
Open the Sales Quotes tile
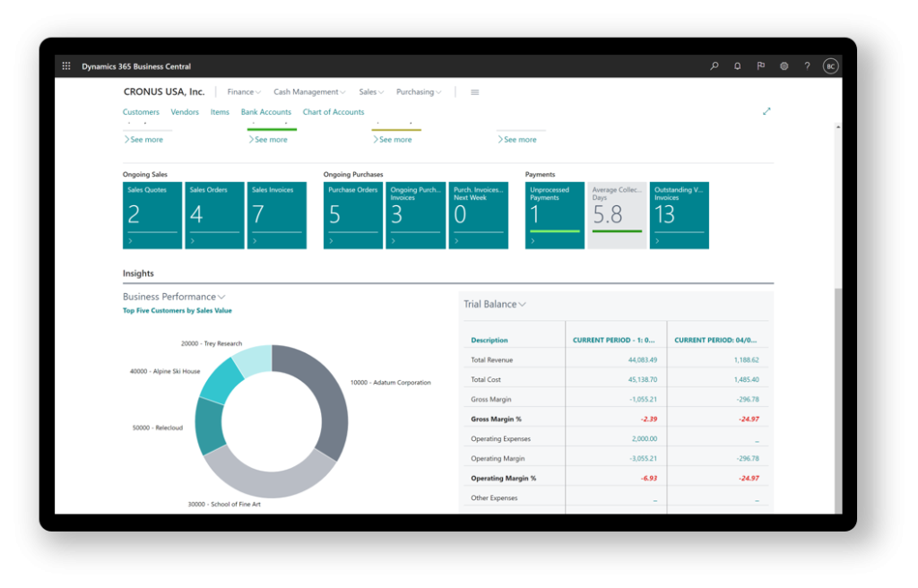click(152, 215)
